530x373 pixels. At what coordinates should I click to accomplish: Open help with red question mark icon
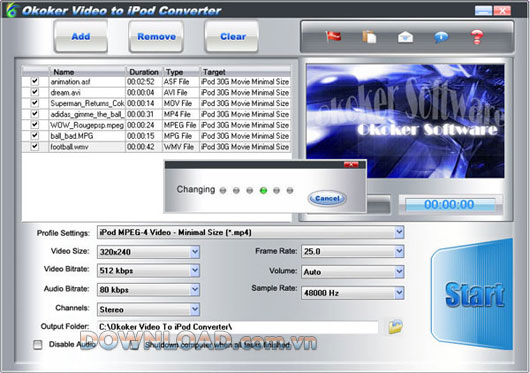coord(477,37)
